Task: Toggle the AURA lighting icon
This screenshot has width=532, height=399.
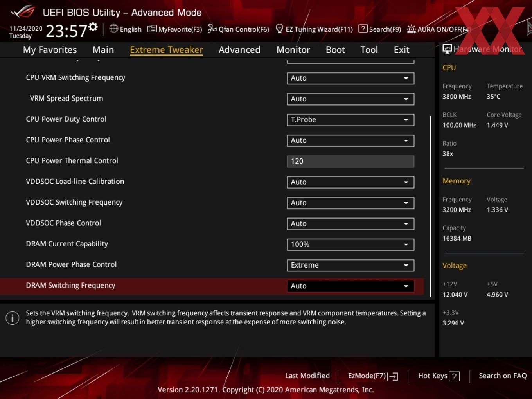Action: [x=411, y=29]
